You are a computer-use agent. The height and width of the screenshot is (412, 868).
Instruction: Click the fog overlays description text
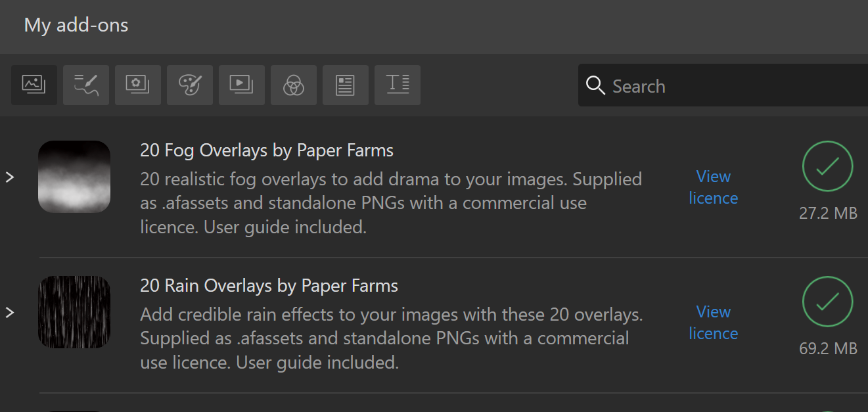coord(391,203)
